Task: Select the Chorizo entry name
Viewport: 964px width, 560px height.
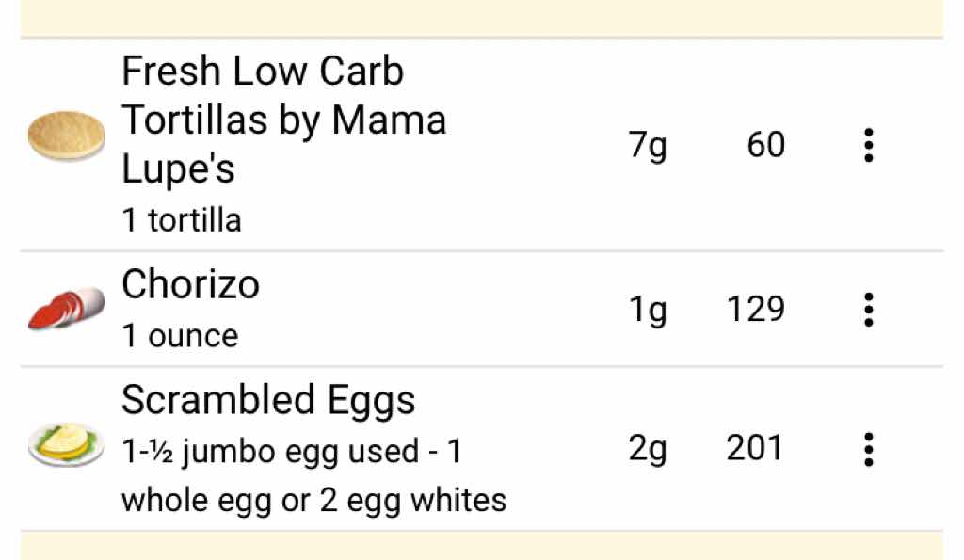Action: 190,284
